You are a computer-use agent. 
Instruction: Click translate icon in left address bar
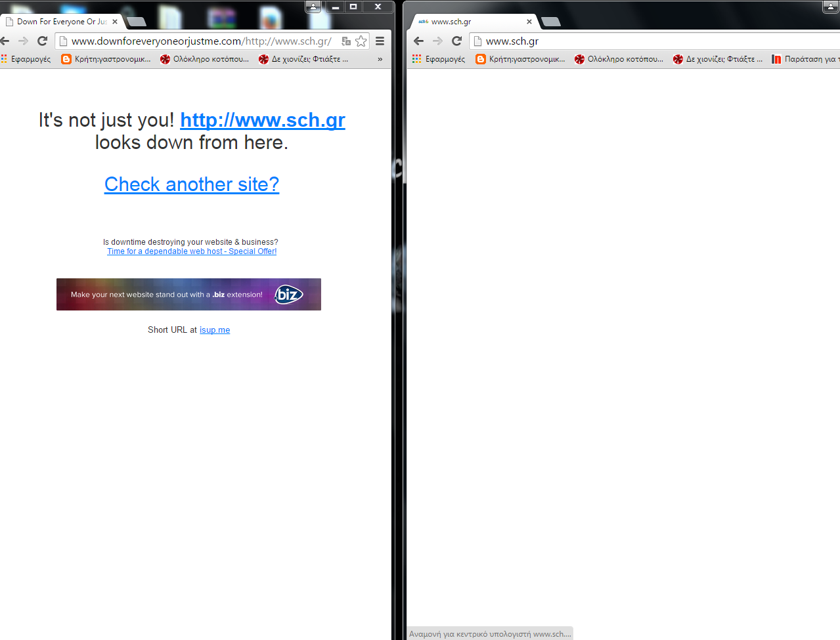[346, 41]
